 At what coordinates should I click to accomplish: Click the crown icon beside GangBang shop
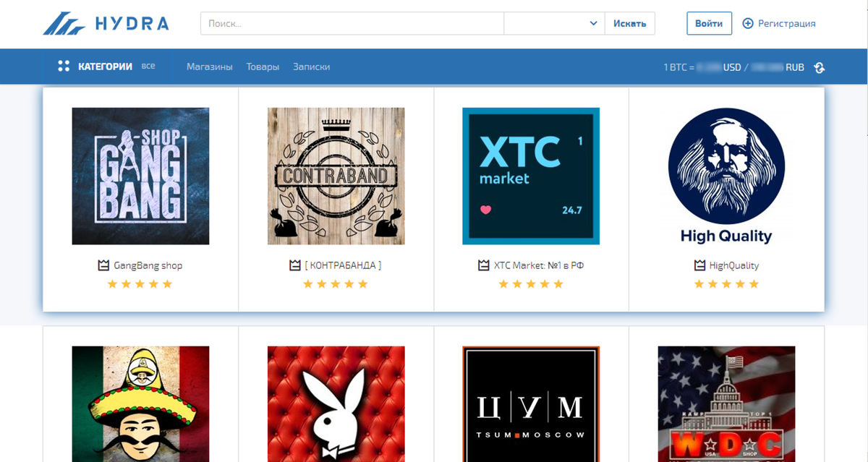click(103, 265)
